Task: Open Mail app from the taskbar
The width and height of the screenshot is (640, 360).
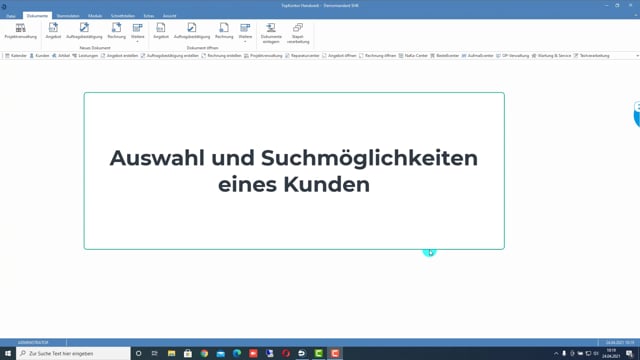Action: 220,353
